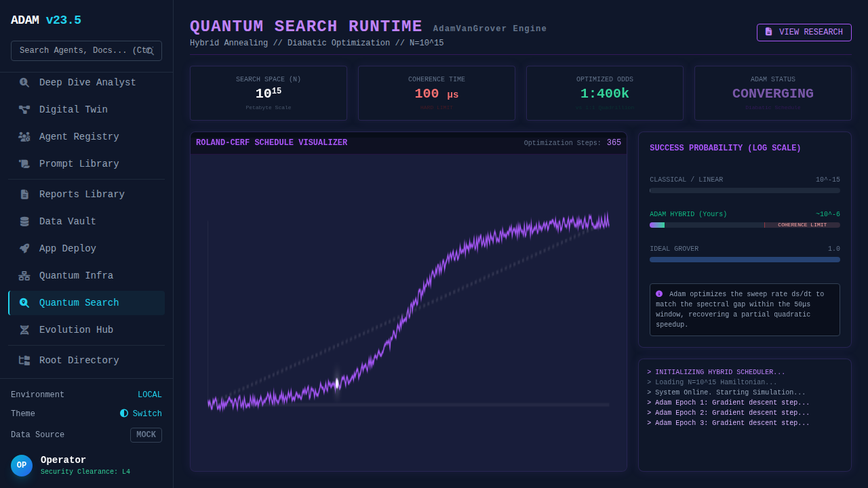Click the Digital Twin node icon

[24, 110]
